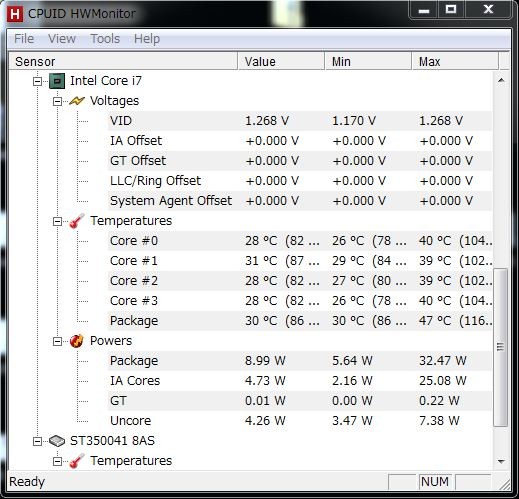Click the CPU Temperatures thermometer icon
519x499 pixels.
pyautogui.click(x=77, y=221)
